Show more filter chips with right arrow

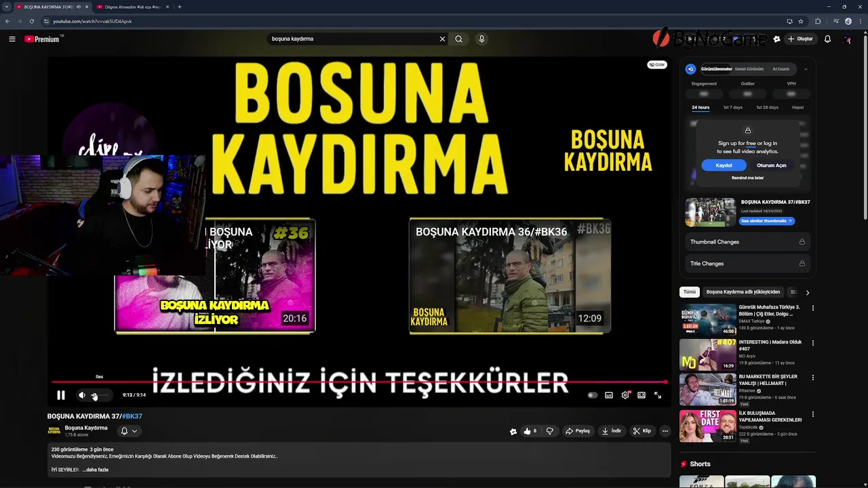(x=807, y=292)
